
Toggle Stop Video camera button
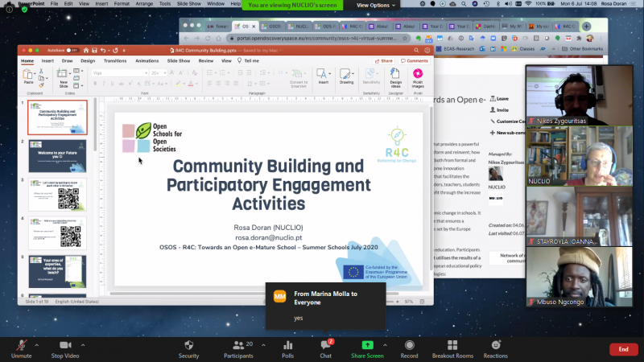pyautogui.click(x=64, y=346)
